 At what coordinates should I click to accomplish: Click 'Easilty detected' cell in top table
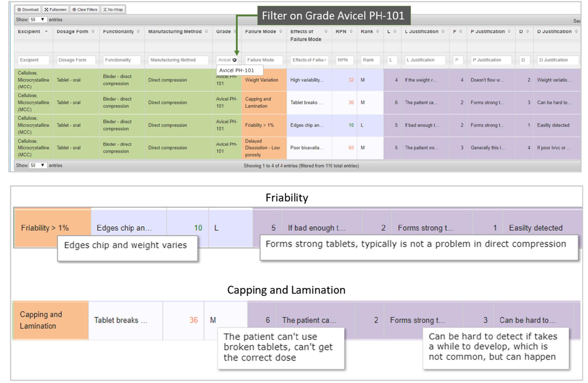coord(557,125)
